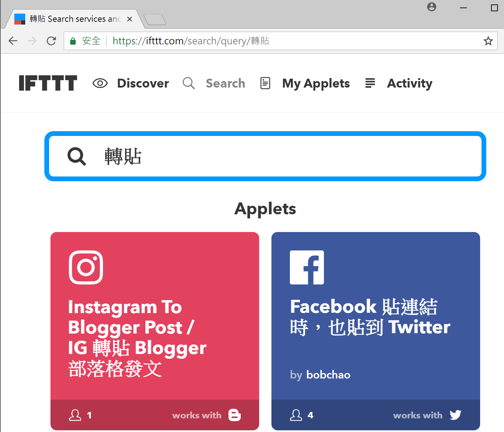The image size is (504, 432).
Task: Click the 安全 secure label
Action: pyautogui.click(x=91, y=41)
